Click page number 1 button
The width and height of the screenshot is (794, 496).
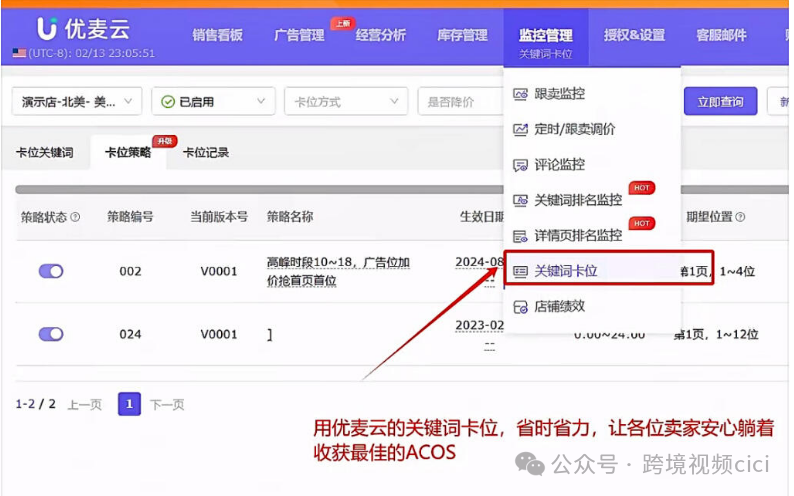(129, 404)
